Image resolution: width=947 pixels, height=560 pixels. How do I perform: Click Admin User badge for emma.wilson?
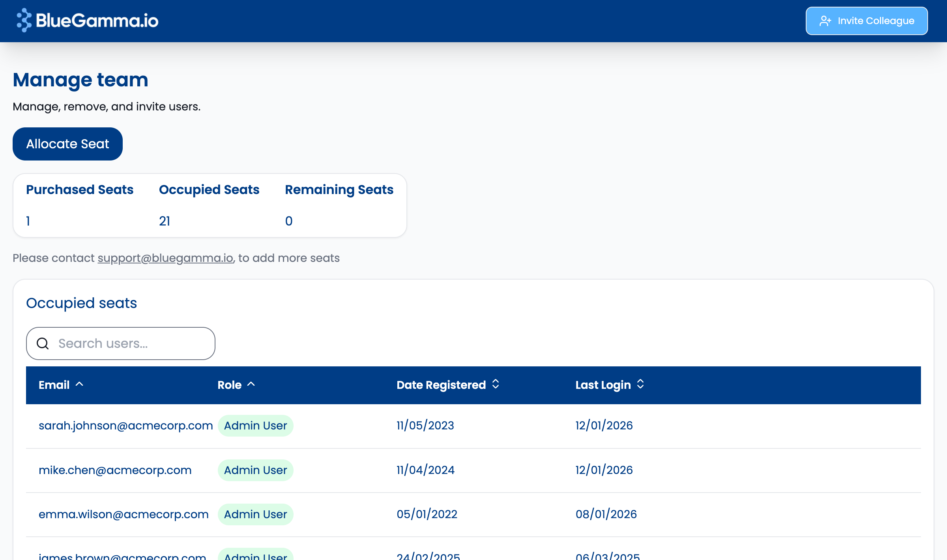pos(255,514)
